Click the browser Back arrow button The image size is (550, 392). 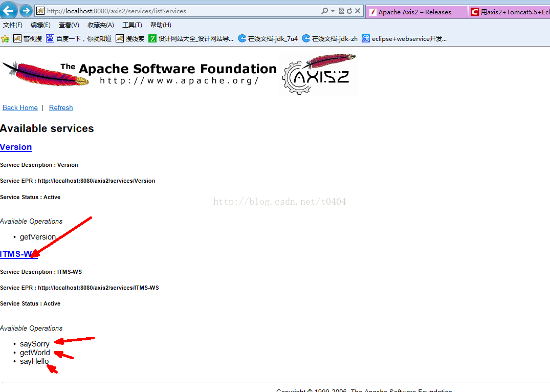tap(8, 10)
